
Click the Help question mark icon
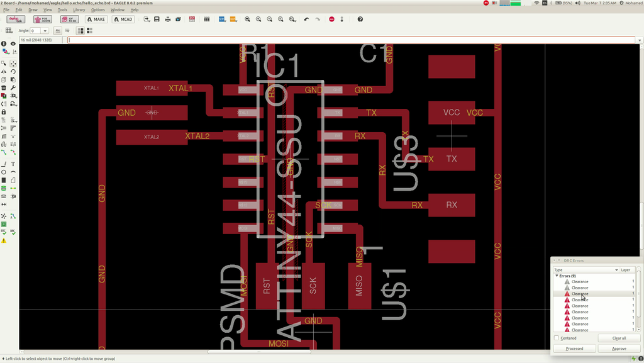[360, 20]
